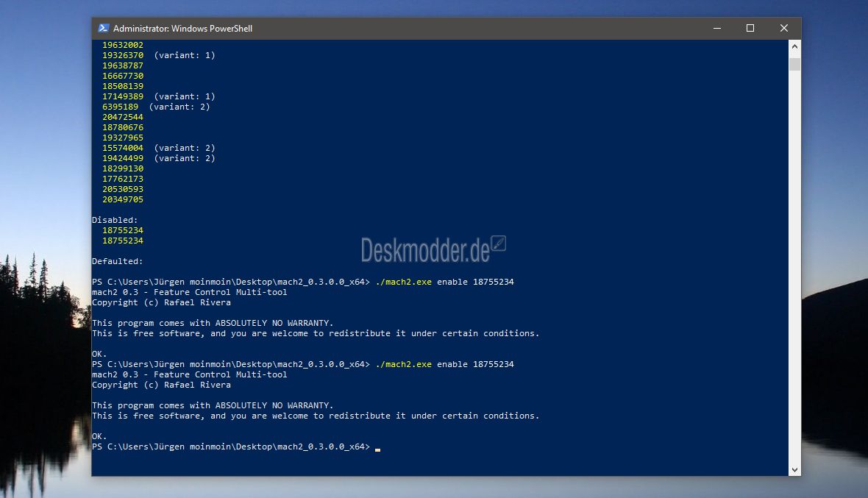Click the (variant: 2) text beside 19424499

185,158
